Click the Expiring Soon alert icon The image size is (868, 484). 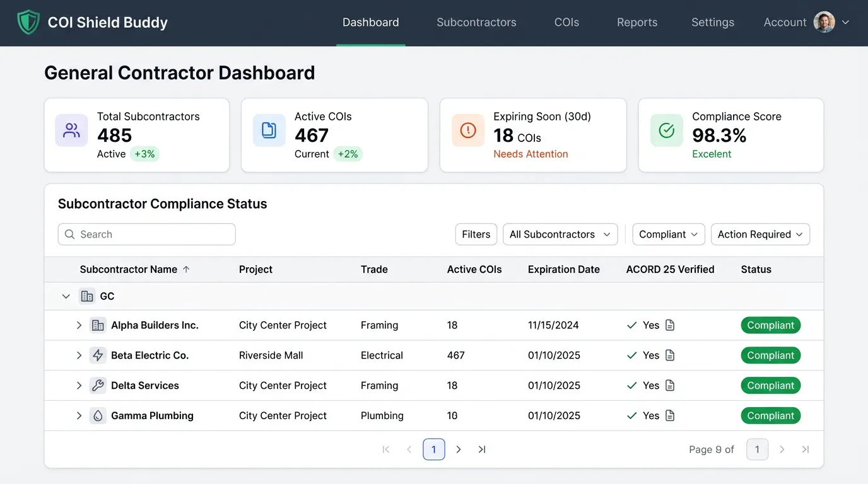tap(468, 130)
